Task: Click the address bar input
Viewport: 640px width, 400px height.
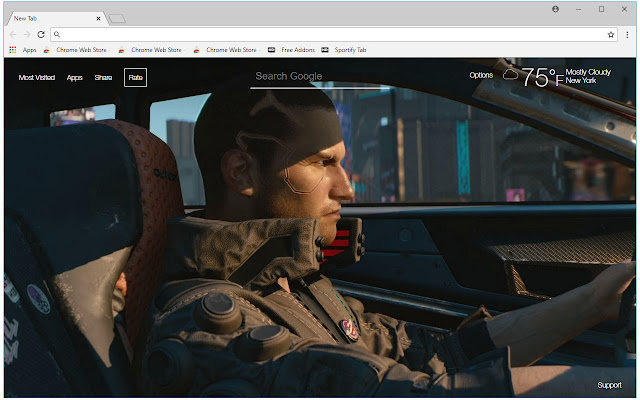Action: (x=333, y=35)
